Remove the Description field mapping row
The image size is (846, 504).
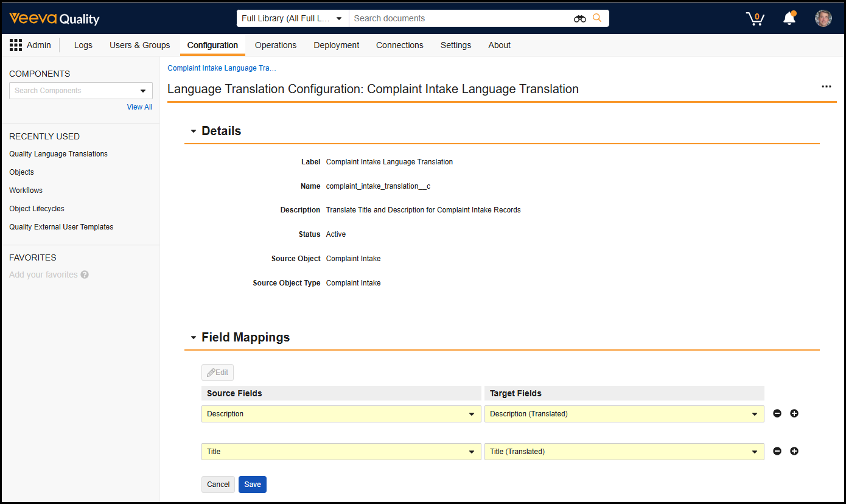(x=777, y=414)
